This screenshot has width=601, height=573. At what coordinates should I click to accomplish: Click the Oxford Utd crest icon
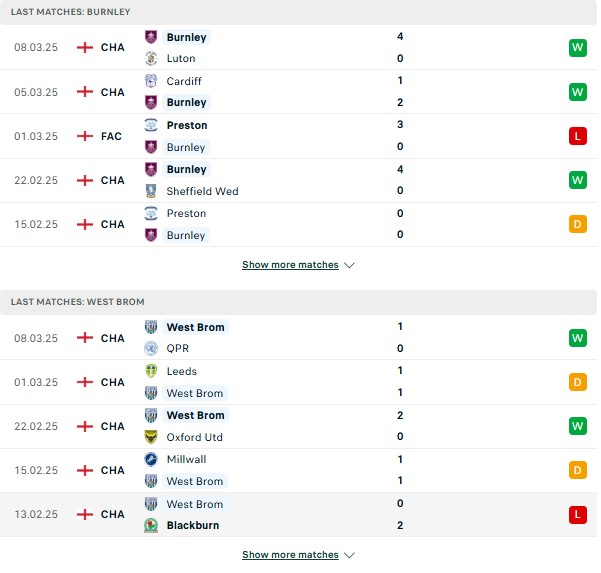(x=151, y=437)
